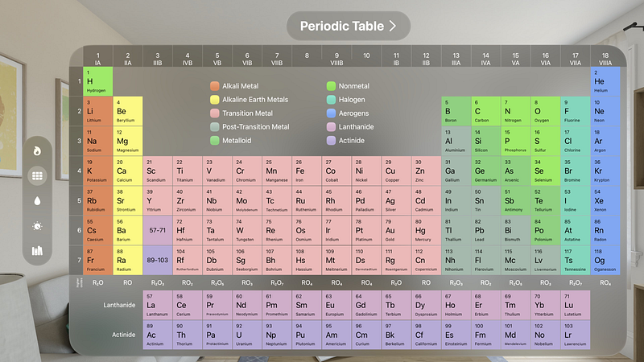Select the Polonium element cell
This screenshot has width=644, height=362.
point(546,230)
